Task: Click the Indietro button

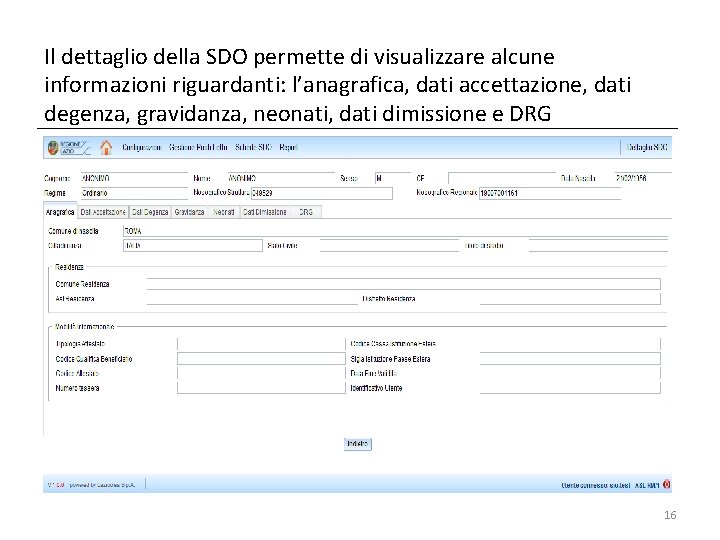Action: pos(358,444)
